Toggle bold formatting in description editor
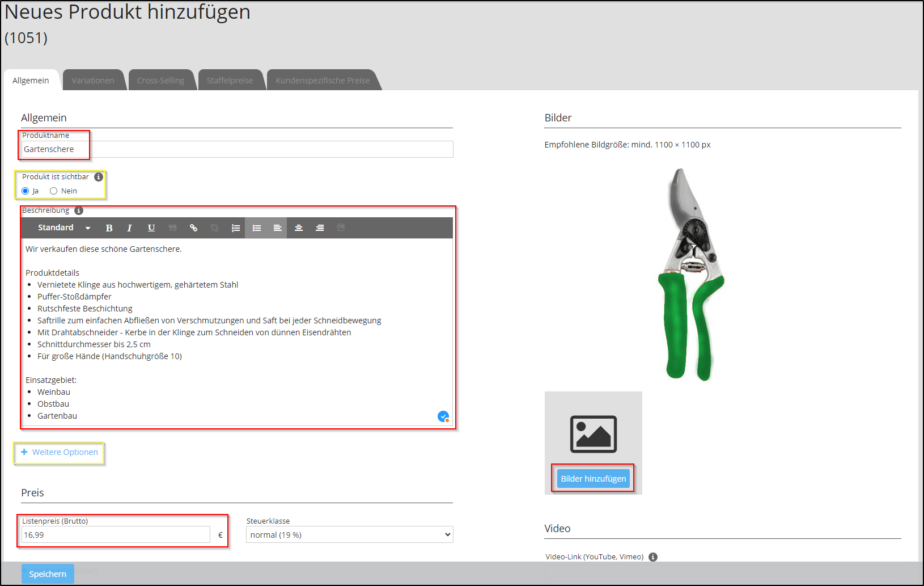 pyautogui.click(x=109, y=228)
